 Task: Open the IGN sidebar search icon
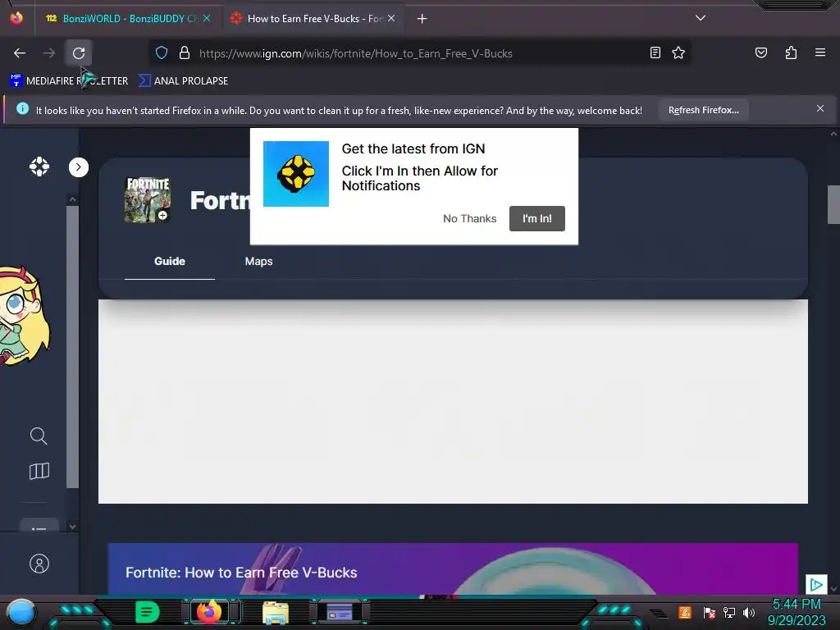tap(39, 436)
